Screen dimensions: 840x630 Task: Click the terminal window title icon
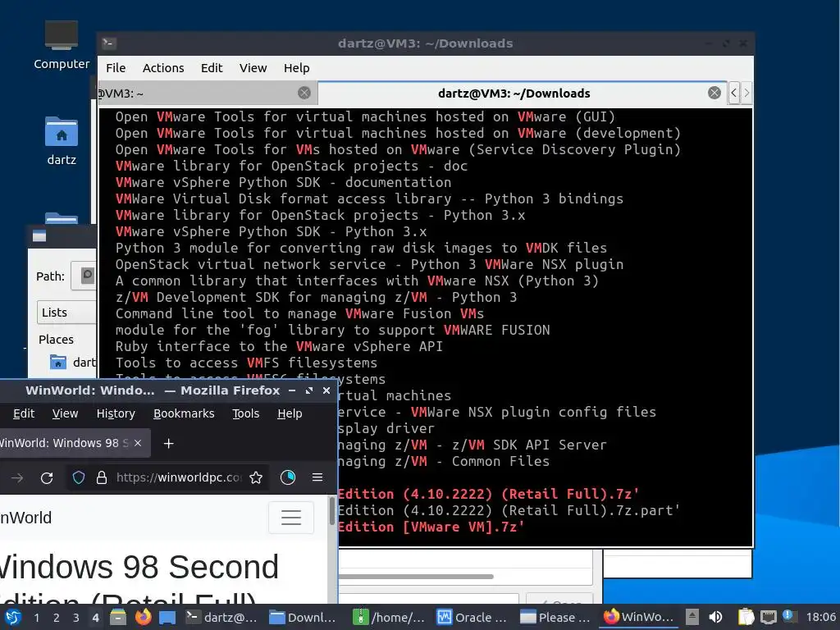point(109,43)
